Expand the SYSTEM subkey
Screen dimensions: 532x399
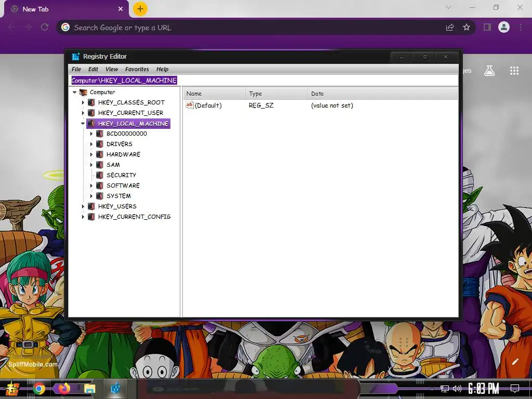point(91,196)
